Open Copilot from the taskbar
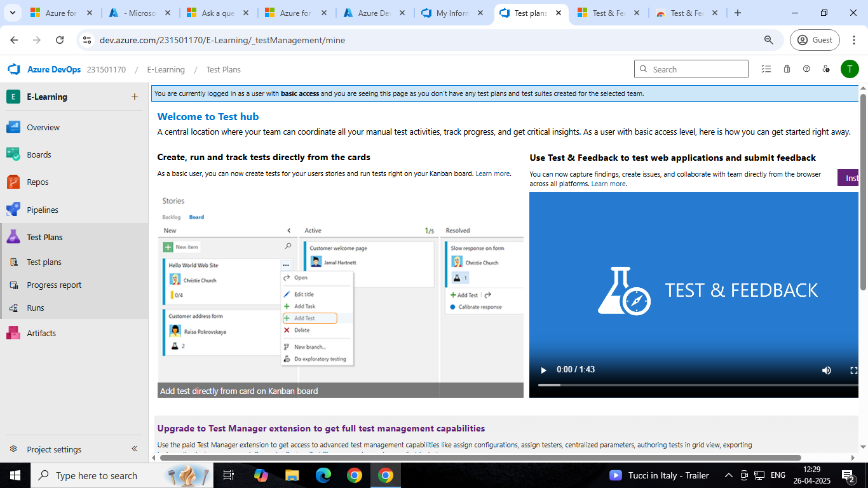Image resolution: width=868 pixels, height=488 pixels. (261, 475)
